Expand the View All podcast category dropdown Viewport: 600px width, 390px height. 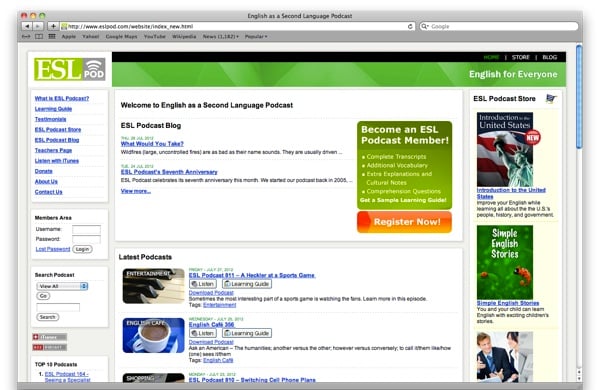click(x=62, y=286)
